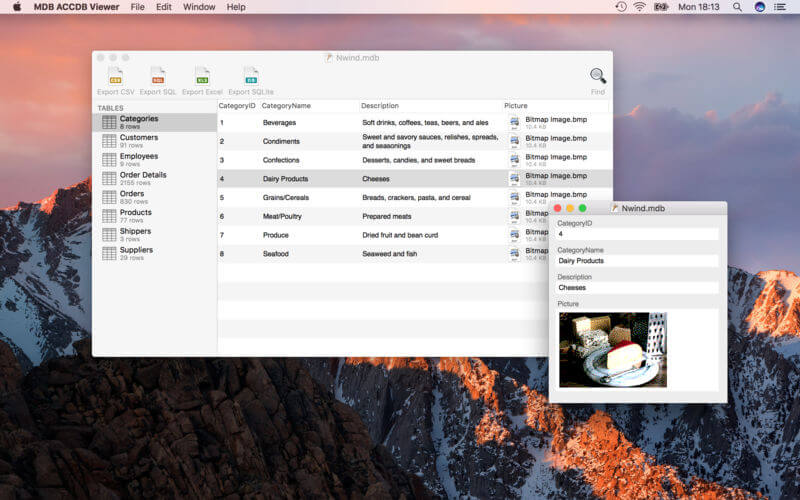Open the Spotlight search icon in menu bar
The image size is (800, 500).
click(x=737, y=7)
